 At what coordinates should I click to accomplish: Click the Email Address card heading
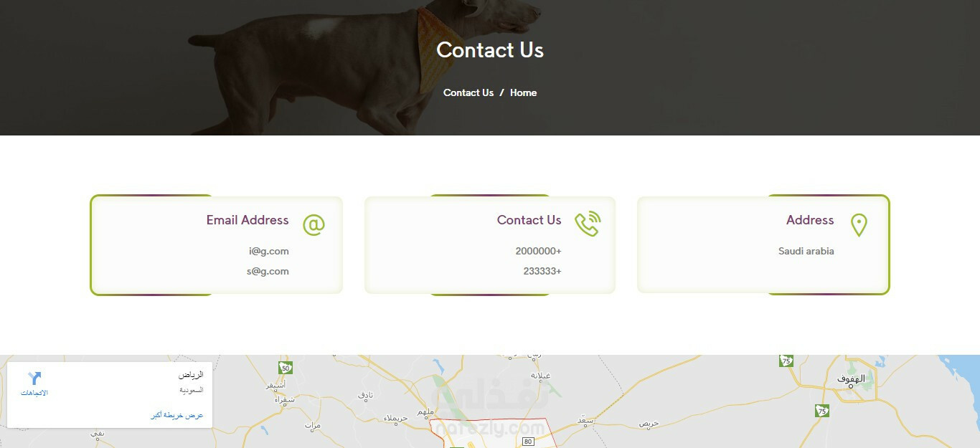click(248, 220)
